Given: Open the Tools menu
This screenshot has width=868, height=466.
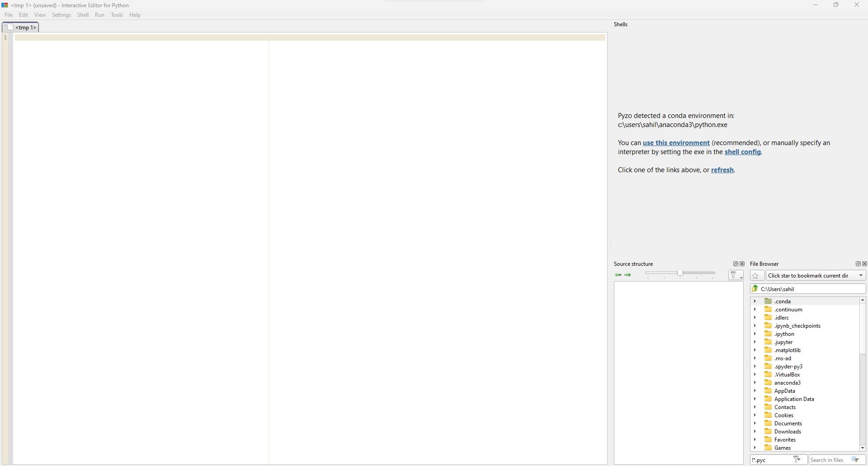Looking at the screenshot, I should (x=117, y=15).
